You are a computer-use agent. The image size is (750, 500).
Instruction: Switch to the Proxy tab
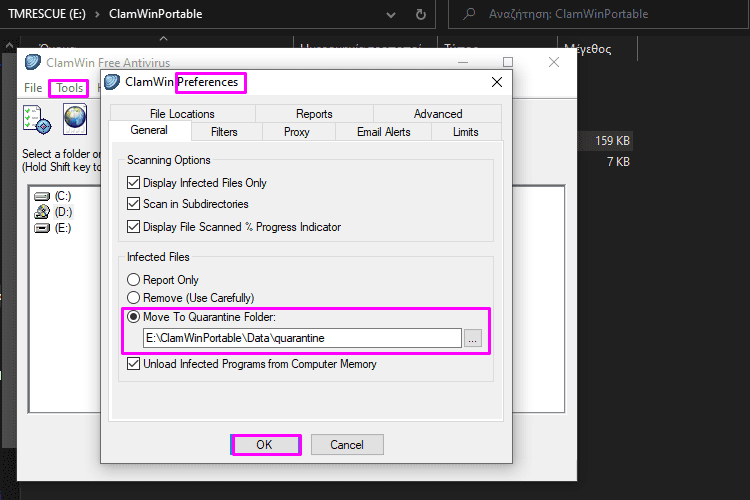point(297,132)
